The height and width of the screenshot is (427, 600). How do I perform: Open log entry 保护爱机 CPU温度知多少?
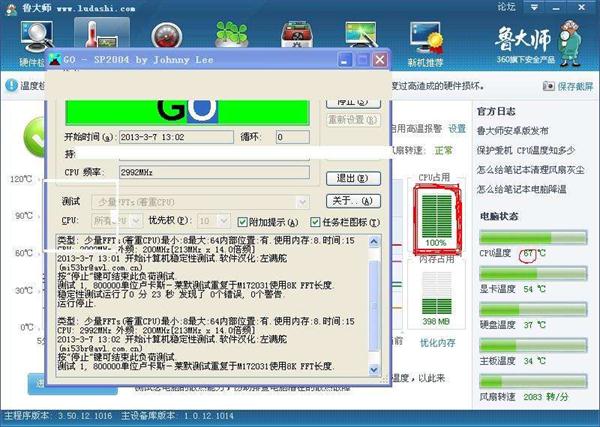point(525,150)
